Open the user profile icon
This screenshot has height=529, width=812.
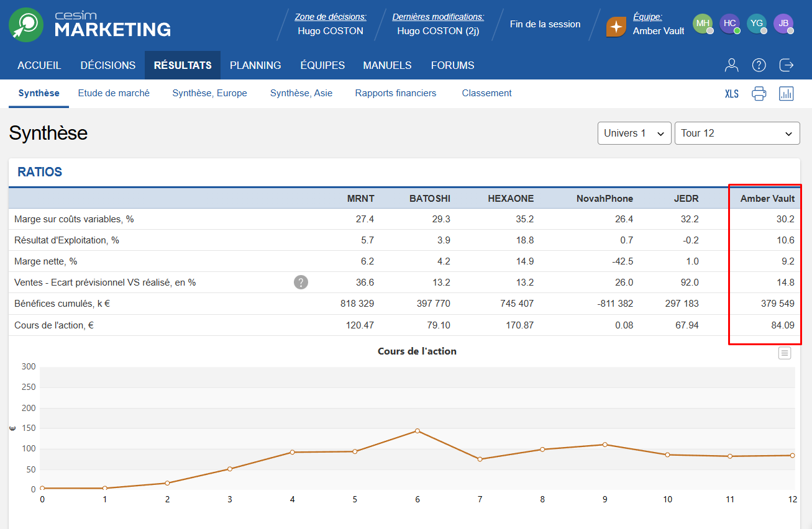coord(732,65)
